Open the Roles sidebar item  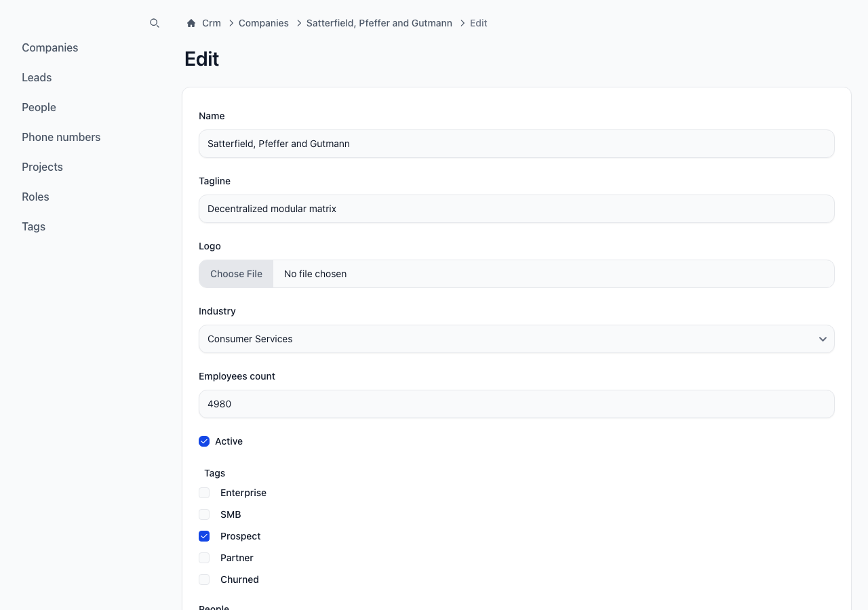(35, 197)
